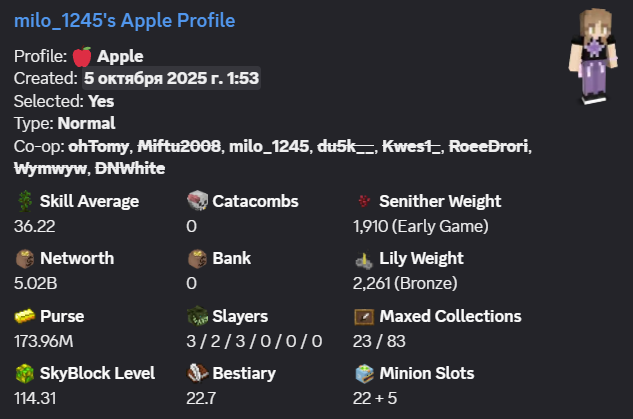The image size is (633, 419).
Task: Click the Purse gold ingot icon
Action: pos(25,316)
